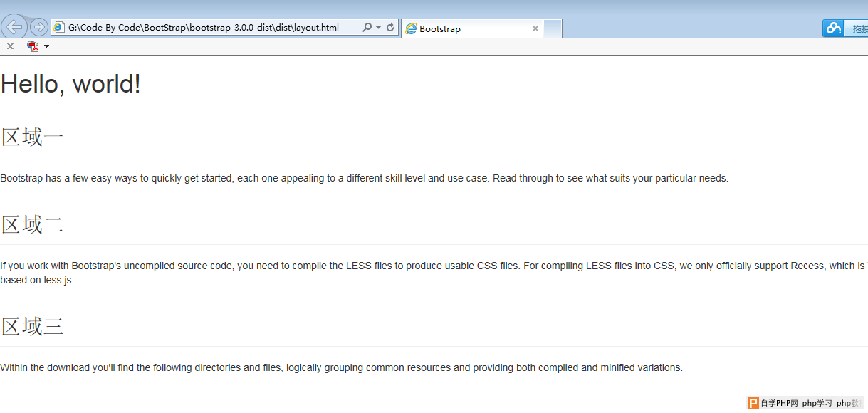Screen dimensions: 868x413
Task: Click the paragraph starting 'Within the download'
Action: 341,367
